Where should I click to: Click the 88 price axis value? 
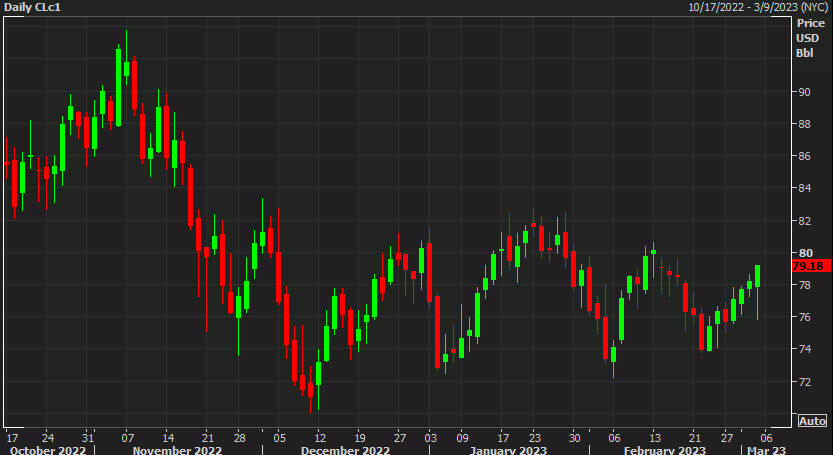805,124
